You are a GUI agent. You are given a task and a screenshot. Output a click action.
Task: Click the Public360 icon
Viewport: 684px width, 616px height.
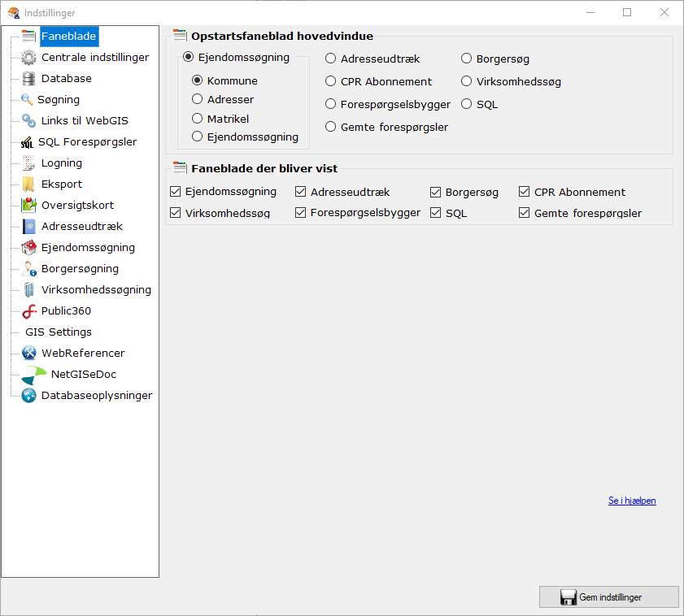click(25, 310)
